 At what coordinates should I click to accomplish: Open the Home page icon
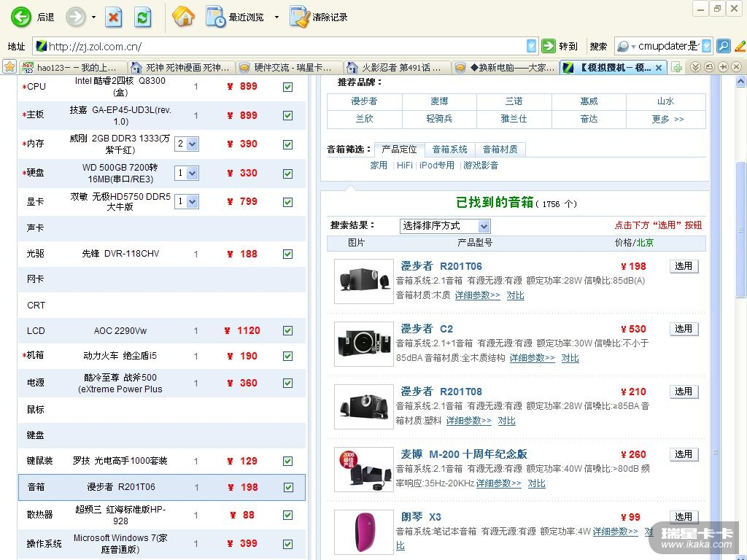point(183,17)
